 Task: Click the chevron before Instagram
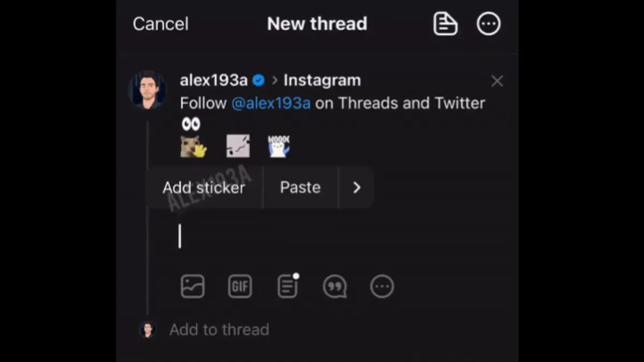(x=275, y=80)
